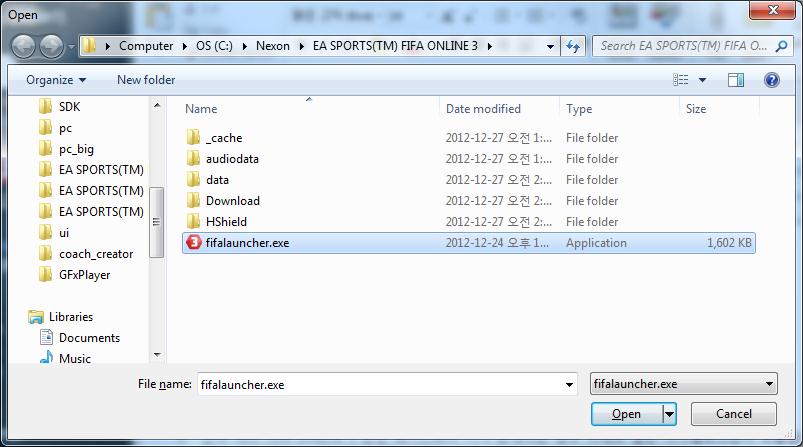Create a New folder

click(x=146, y=80)
